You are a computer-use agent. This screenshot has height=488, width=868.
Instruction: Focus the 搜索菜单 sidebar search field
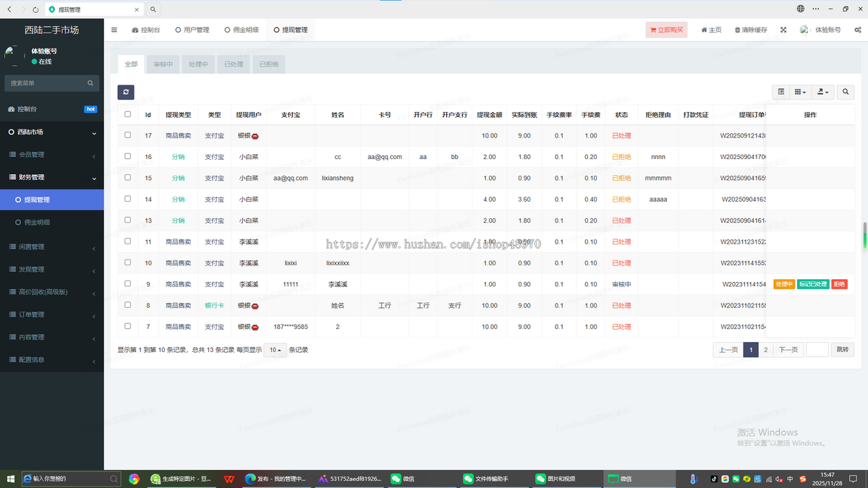(45, 83)
